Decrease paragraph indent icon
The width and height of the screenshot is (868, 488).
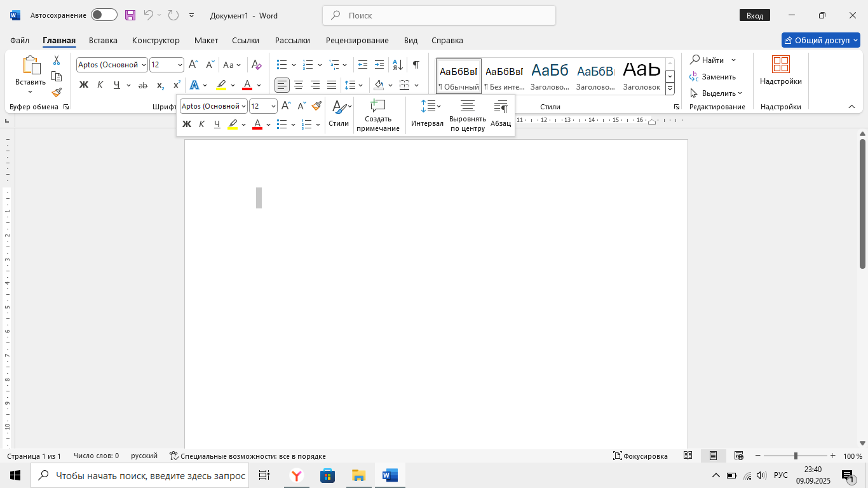pyautogui.click(x=363, y=65)
